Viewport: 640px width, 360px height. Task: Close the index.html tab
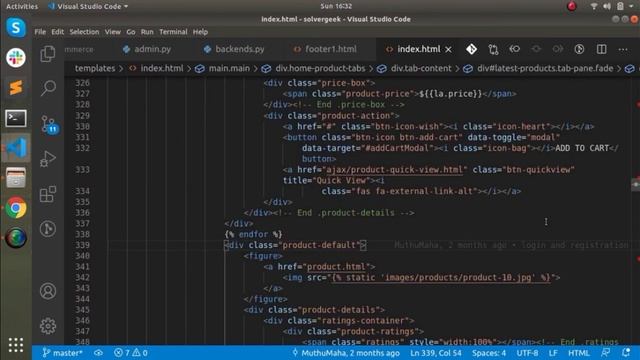point(449,49)
